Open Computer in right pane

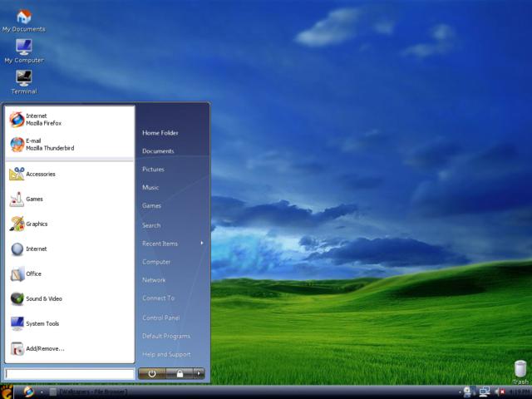pyautogui.click(x=156, y=262)
